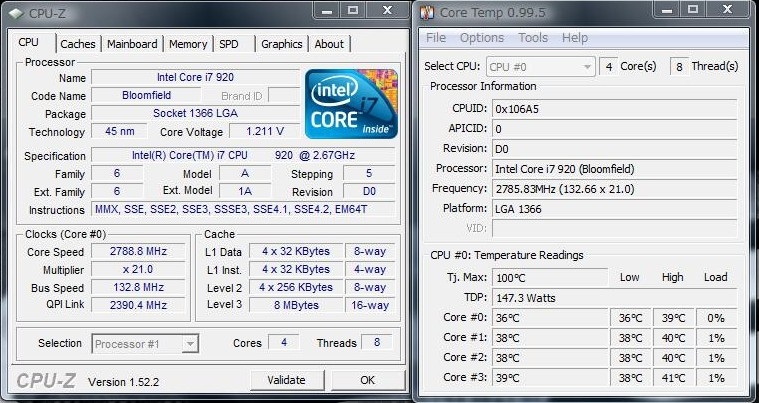Select the CPU tab in CPU-Z
Screen dimensions: 759x403
coord(29,43)
